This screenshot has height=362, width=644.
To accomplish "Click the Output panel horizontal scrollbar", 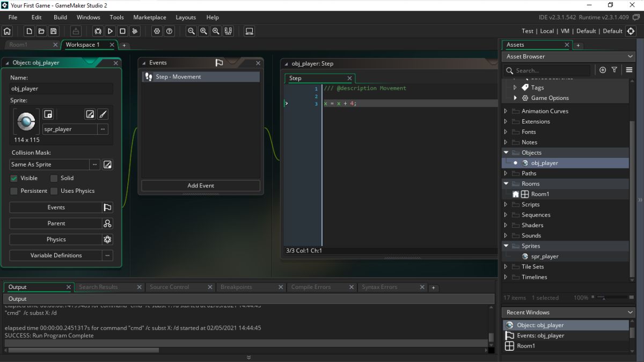I will click(x=83, y=350).
